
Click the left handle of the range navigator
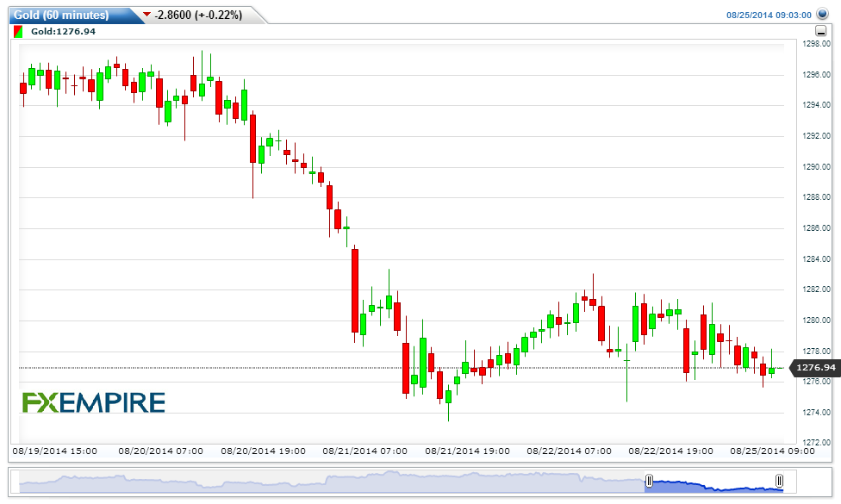649,482
